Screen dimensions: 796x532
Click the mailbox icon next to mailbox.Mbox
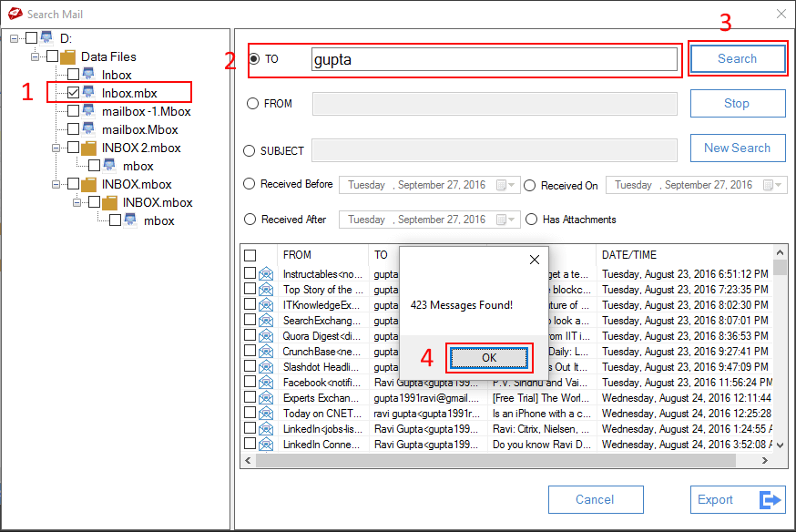click(87, 129)
